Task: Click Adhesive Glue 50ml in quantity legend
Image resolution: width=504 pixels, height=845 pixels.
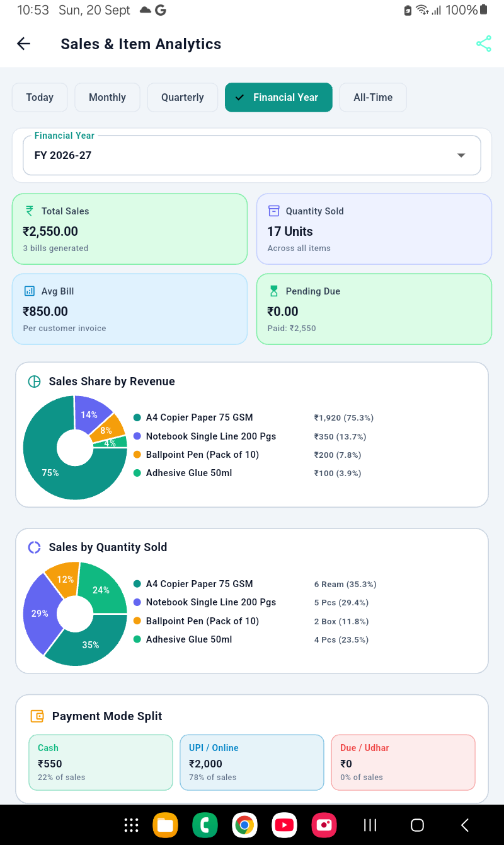Action: pos(189,639)
